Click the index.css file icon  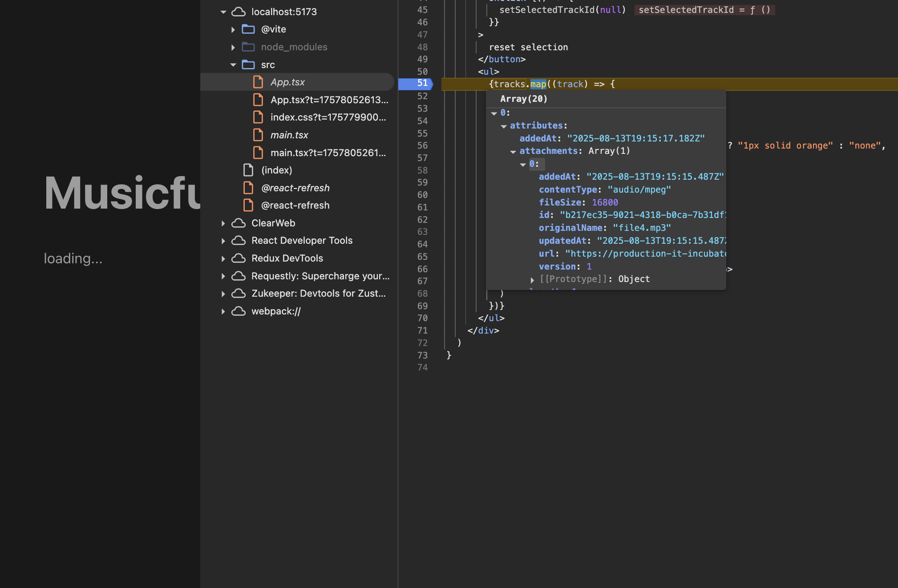point(258,117)
